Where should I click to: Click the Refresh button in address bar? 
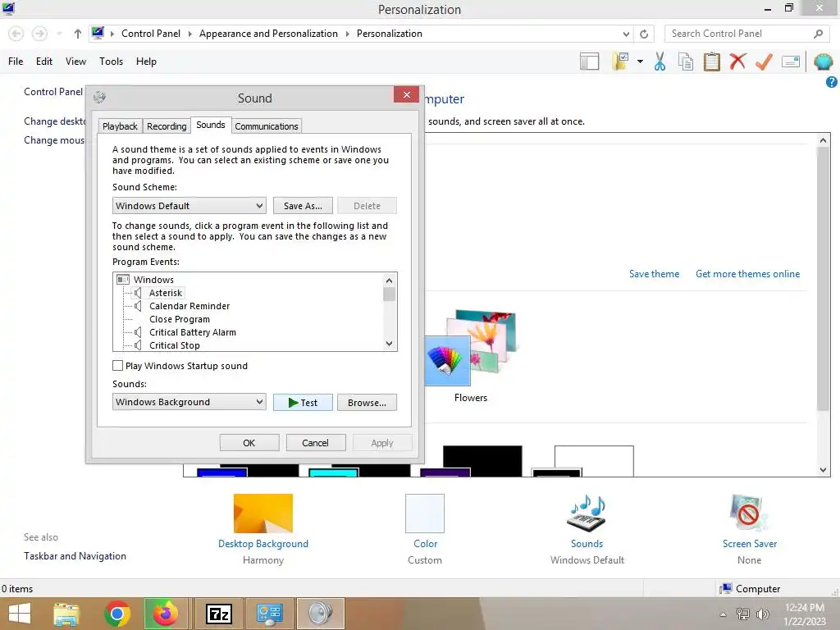click(x=644, y=34)
